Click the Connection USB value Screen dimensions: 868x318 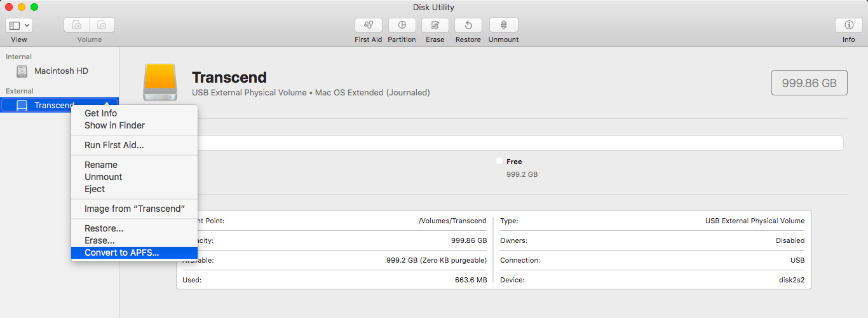pyautogui.click(x=797, y=260)
